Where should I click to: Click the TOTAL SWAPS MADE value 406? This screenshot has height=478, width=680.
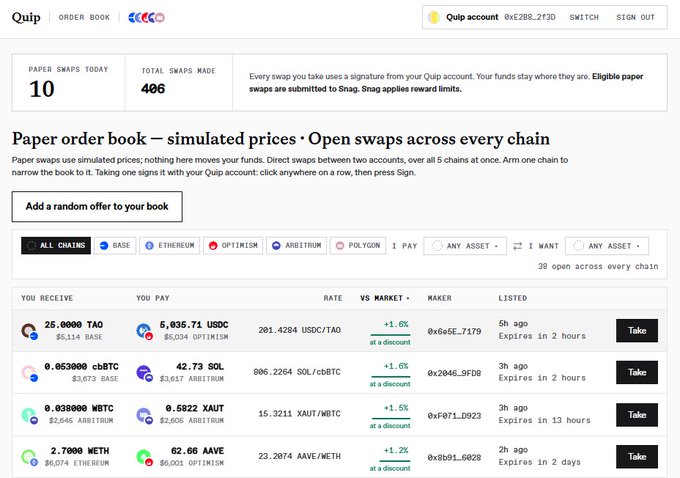153,89
